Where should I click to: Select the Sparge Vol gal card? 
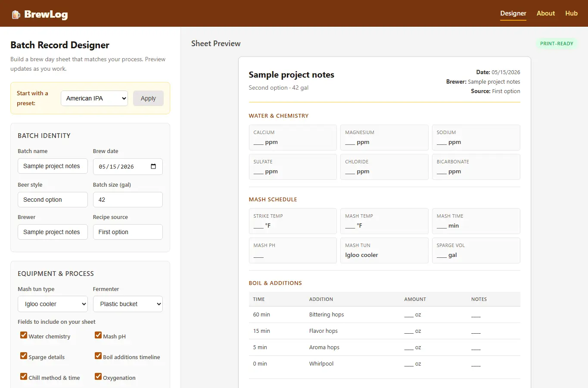[x=476, y=250]
